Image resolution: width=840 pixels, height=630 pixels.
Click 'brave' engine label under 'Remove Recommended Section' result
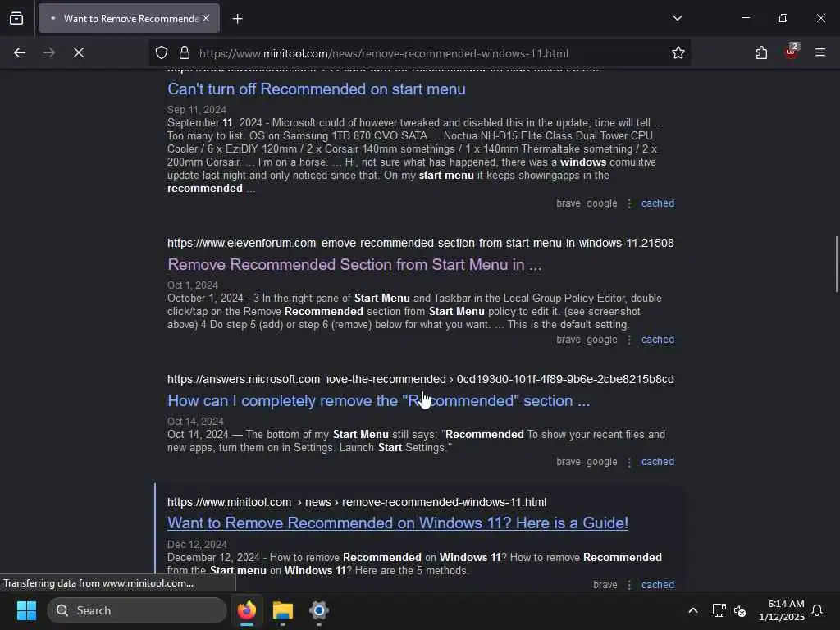[568, 339]
